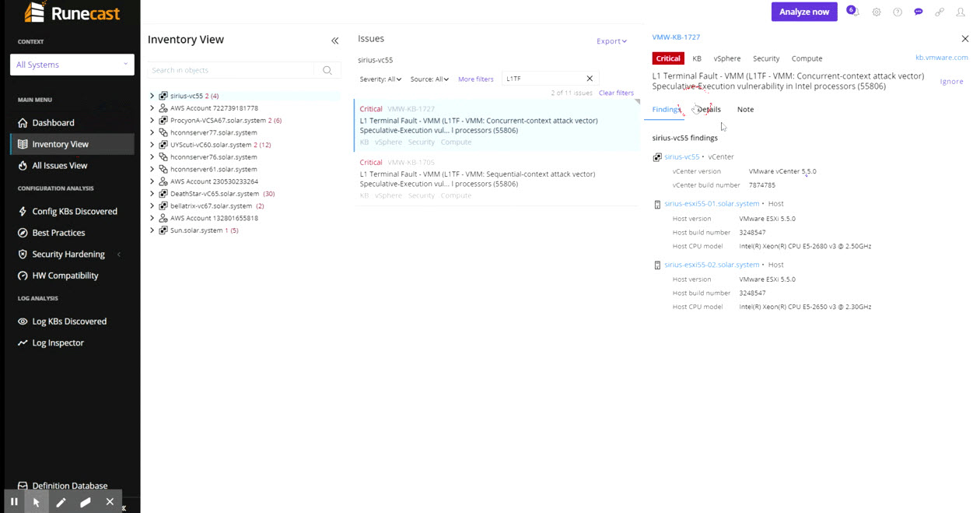980x513 pixels.
Task: Open sirius-esxi55-01.solar.system host link
Action: (x=712, y=204)
